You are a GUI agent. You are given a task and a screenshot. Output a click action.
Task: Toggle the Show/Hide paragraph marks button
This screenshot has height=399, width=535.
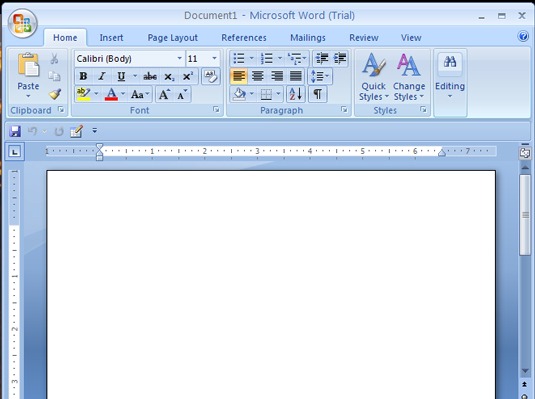[x=318, y=94]
